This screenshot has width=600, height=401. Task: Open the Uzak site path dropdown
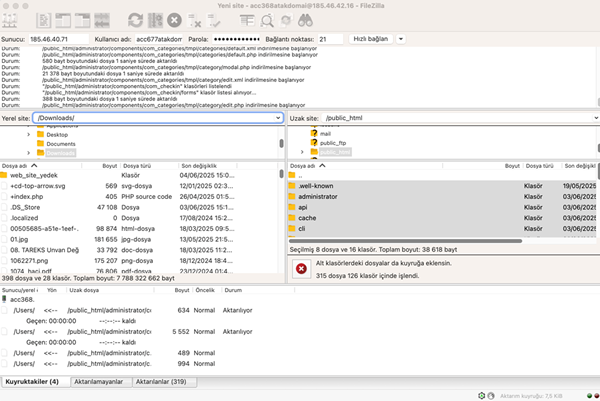tap(596, 118)
